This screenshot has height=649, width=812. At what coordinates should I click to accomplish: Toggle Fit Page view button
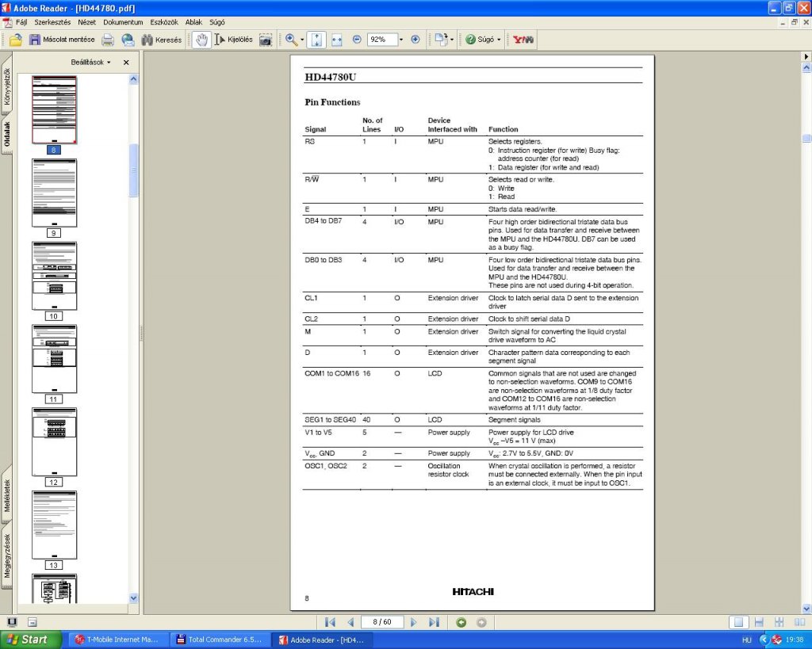click(316, 40)
